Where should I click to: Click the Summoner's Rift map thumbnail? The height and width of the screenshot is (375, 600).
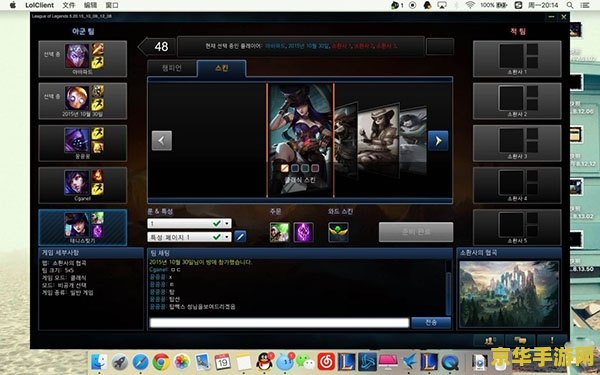tap(509, 294)
